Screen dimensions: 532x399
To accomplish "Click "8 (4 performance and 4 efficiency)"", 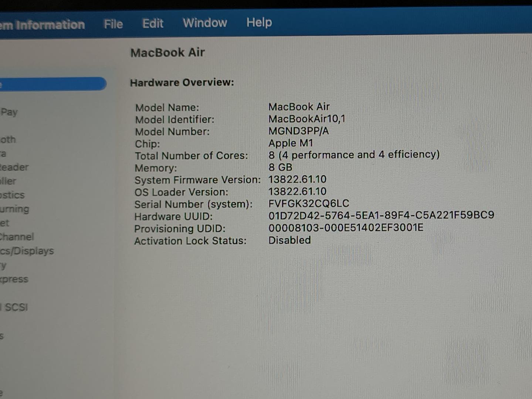I will pos(354,154).
